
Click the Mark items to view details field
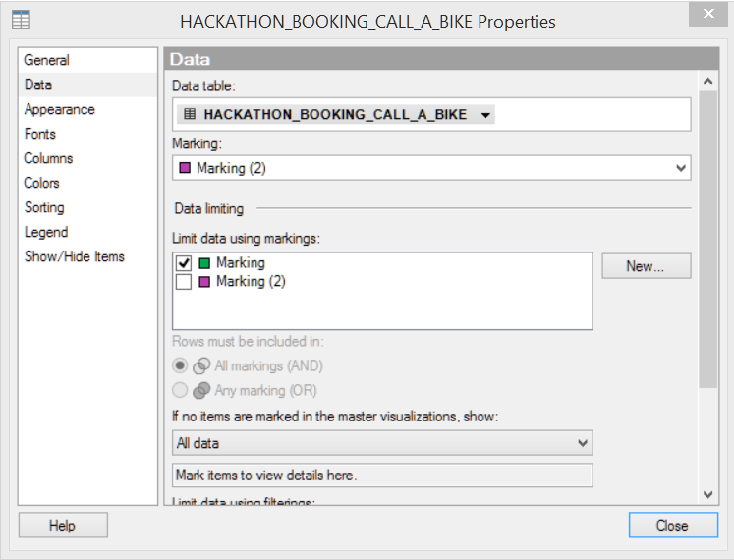pyautogui.click(x=382, y=475)
